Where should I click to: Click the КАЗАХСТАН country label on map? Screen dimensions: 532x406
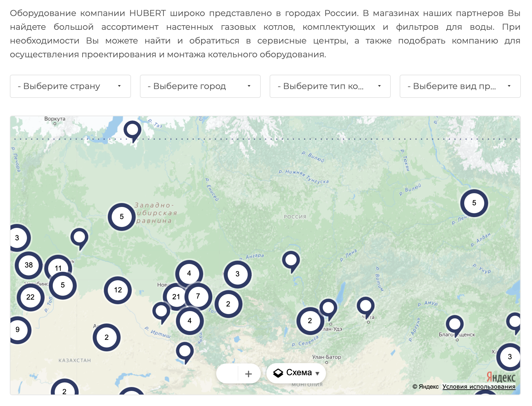click(75, 360)
